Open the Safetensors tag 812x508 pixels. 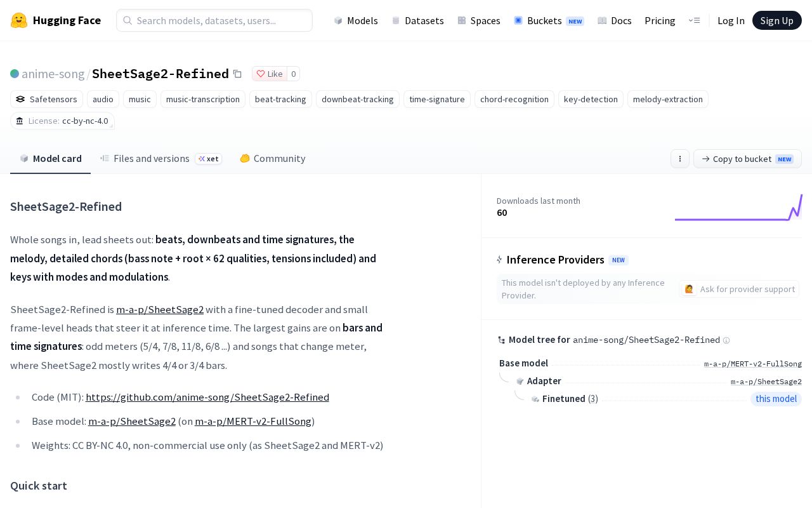[x=47, y=99]
